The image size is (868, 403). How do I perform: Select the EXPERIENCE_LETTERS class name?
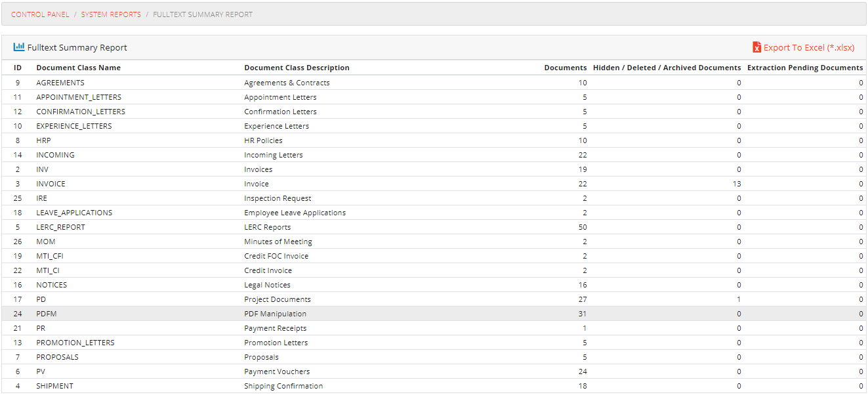(x=74, y=126)
